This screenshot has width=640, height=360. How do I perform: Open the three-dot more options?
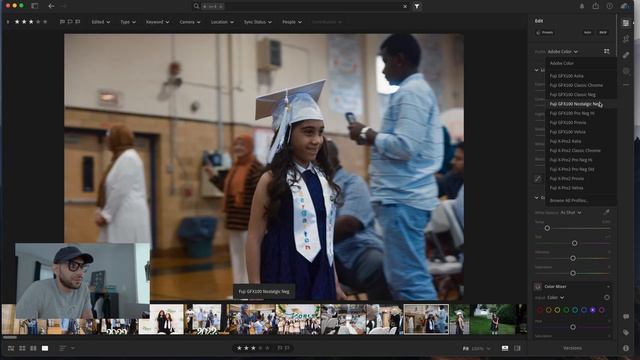626,85
